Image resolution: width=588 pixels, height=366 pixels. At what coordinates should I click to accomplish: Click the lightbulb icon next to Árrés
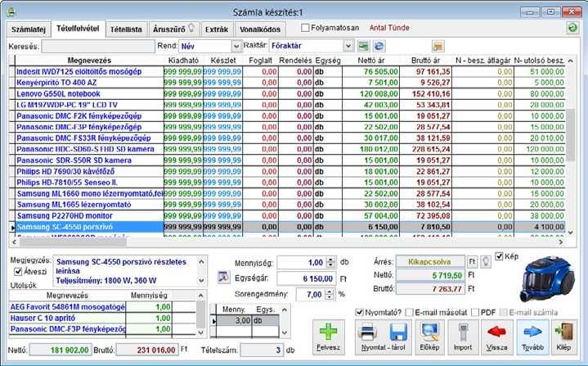(486, 261)
